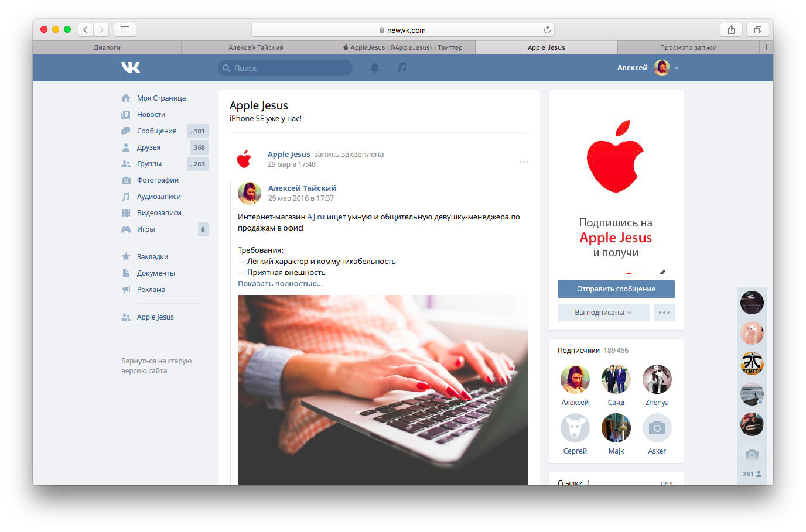Open the community three-dots actions menu

click(x=664, y=313)
